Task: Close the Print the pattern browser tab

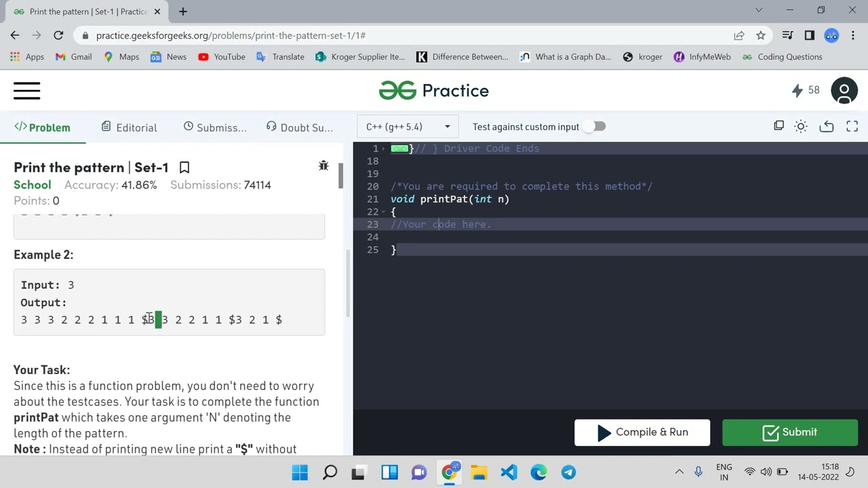Action: coord(157,12)
